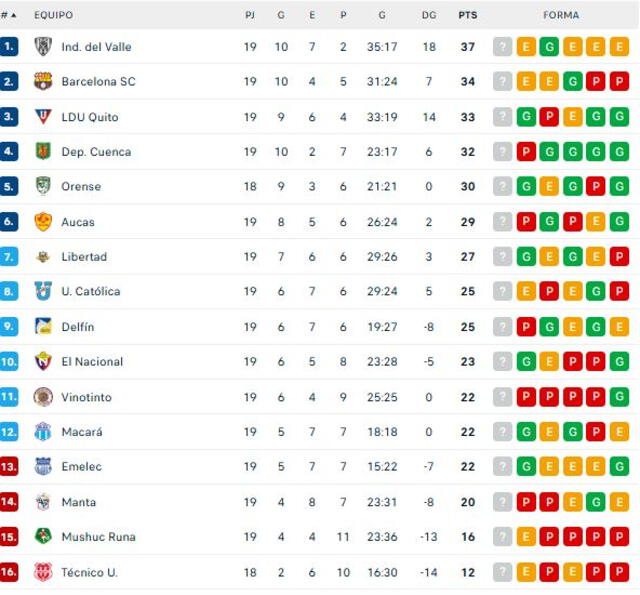640x595 pixels.
Task: Click the Dep. Cuenca team crest
Action: (42, 152)
